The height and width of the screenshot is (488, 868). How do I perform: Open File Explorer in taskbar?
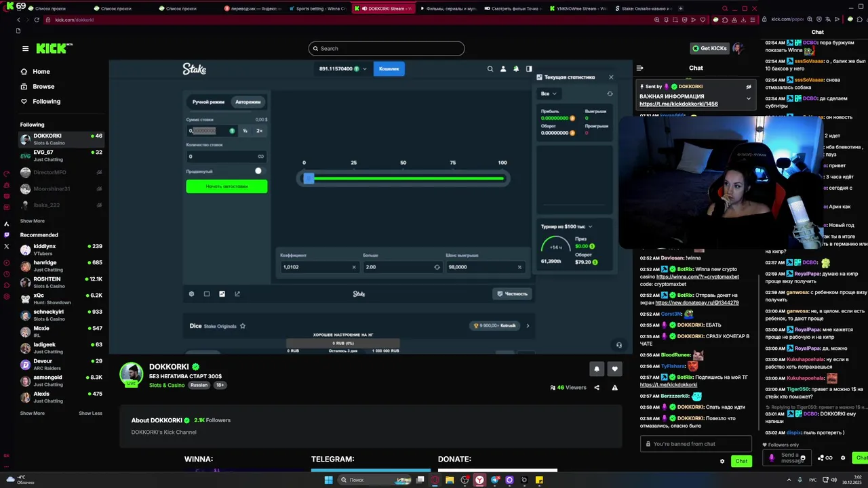pyautogui.click(x=450, y=480)
